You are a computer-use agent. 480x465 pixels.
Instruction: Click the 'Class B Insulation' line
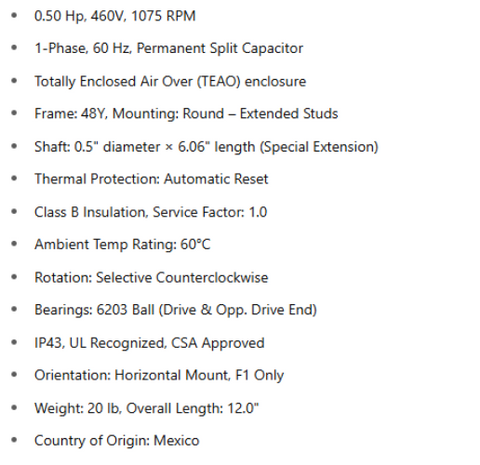pyautogui.click(x=151, y=212)
